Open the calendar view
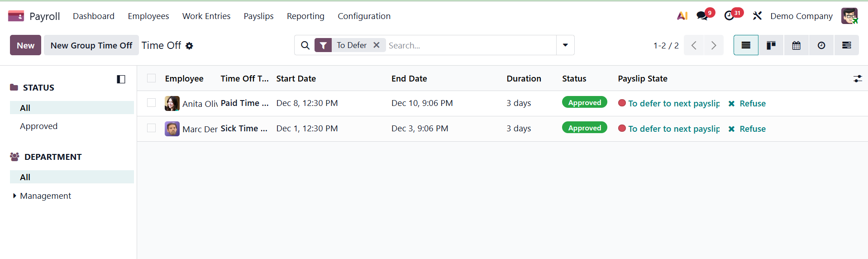The height and width of the screenshot is (259, 868). tap(796, 45)
